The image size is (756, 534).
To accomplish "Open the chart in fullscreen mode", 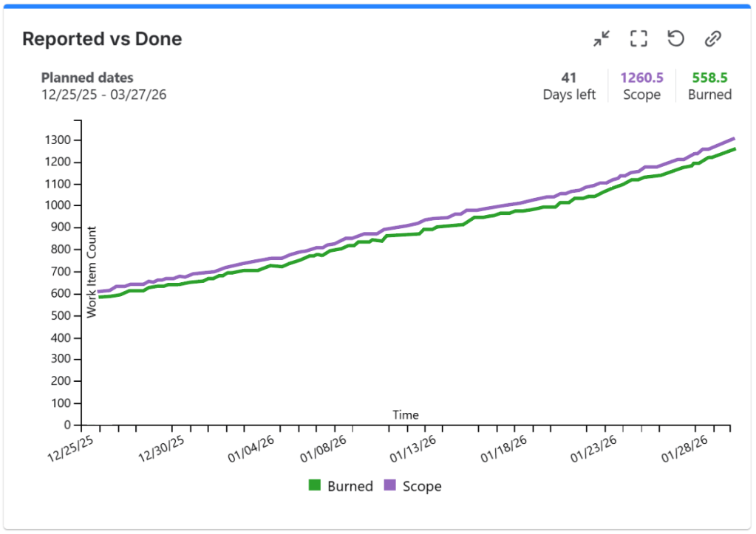I will (638, 39).
